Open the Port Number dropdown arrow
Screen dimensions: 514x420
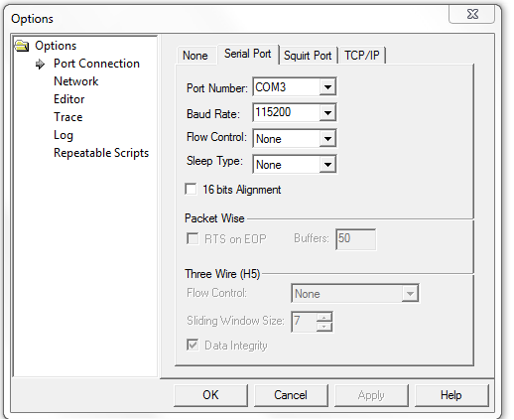pyautogui.click(x=327, y=87)
